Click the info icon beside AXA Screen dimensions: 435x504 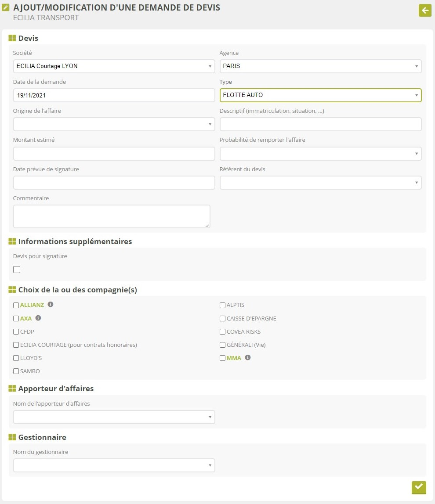pos(38,318)
